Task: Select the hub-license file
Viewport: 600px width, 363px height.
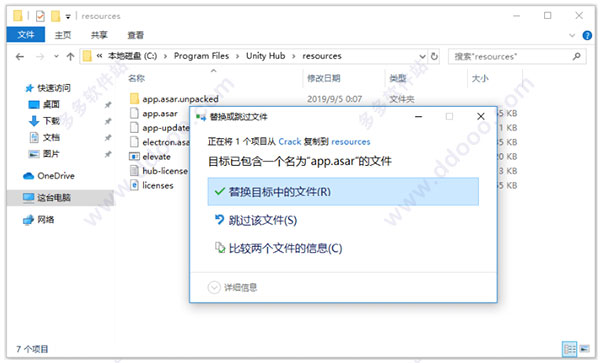Action: click(x=165, y=171)
